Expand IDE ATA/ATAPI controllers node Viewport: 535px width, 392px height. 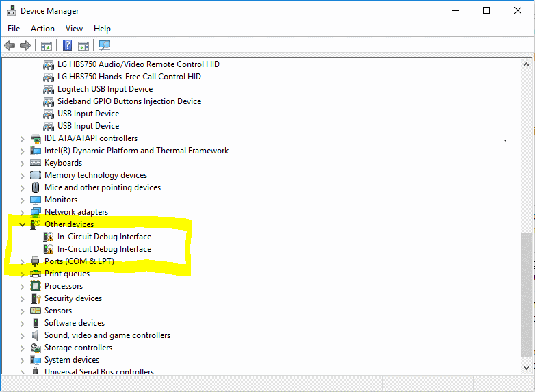coord(22,139)
